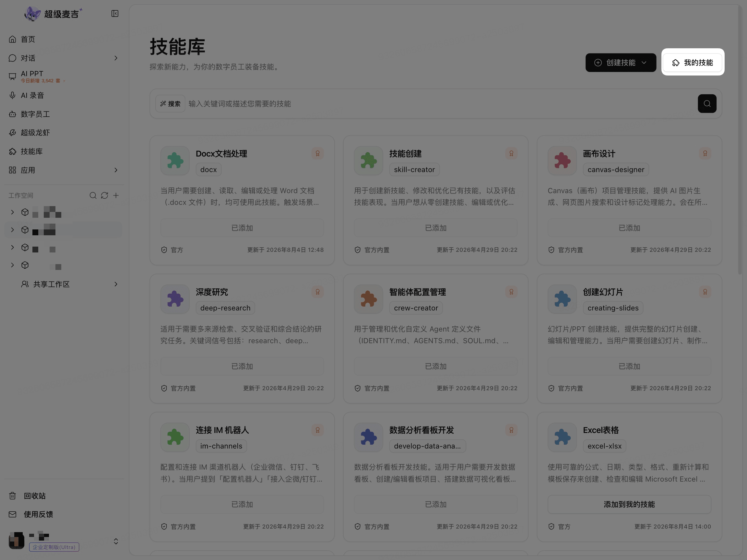Open the 画布设计 puzzle icon
The width and height of the screenshot is (747, 560).
tap(562, 161)
